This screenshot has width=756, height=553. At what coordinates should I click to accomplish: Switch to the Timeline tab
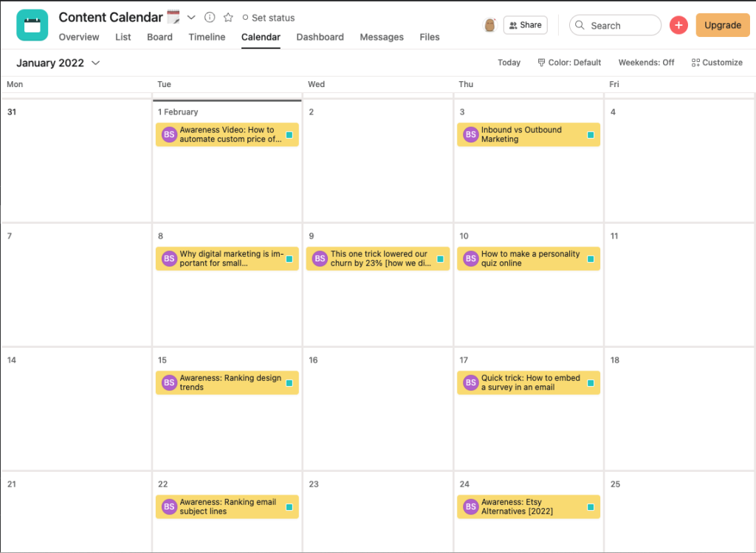coord(207,37)
